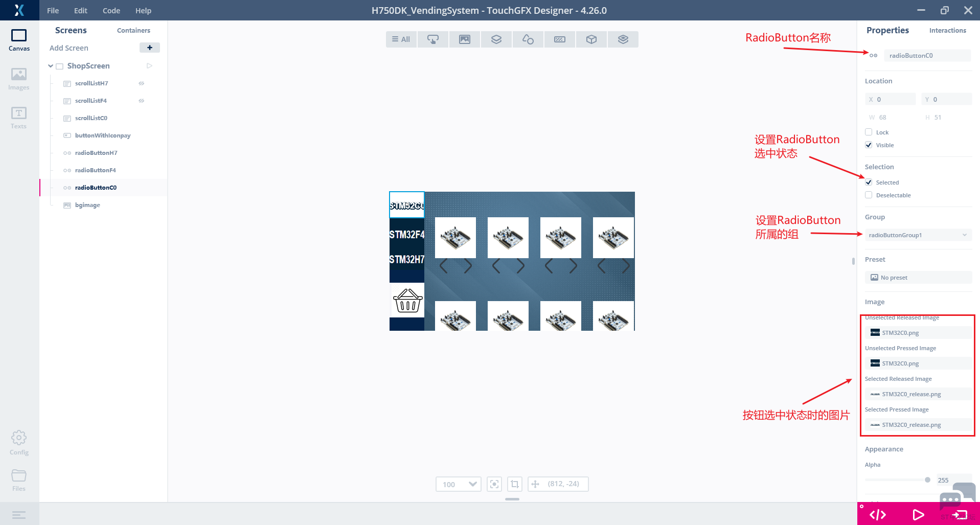
Task: Adjust the Alpha slider handle
Action: pos(927,480)
